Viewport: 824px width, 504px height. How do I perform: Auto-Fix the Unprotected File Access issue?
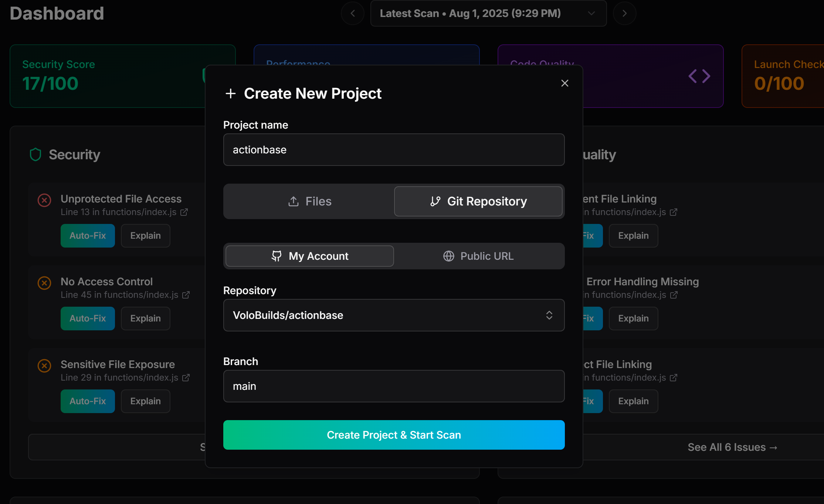click(x=88, y=236)
